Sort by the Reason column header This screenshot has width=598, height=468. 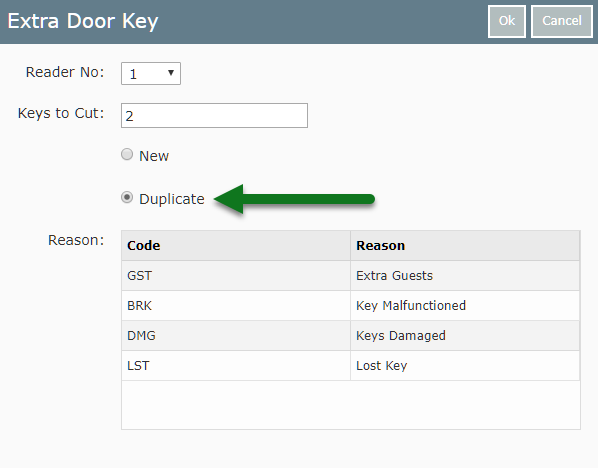(465, 246)
